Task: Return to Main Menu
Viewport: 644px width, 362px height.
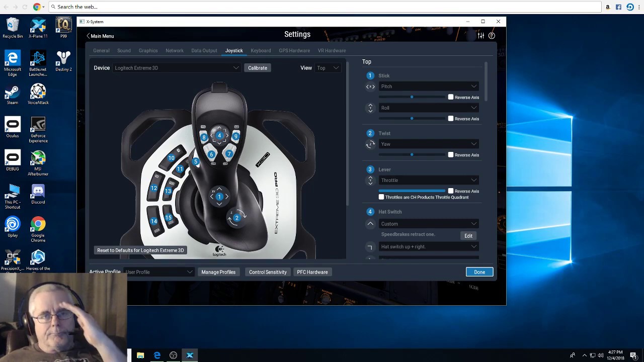Action: pyautogui.click(x=100, y=36)
